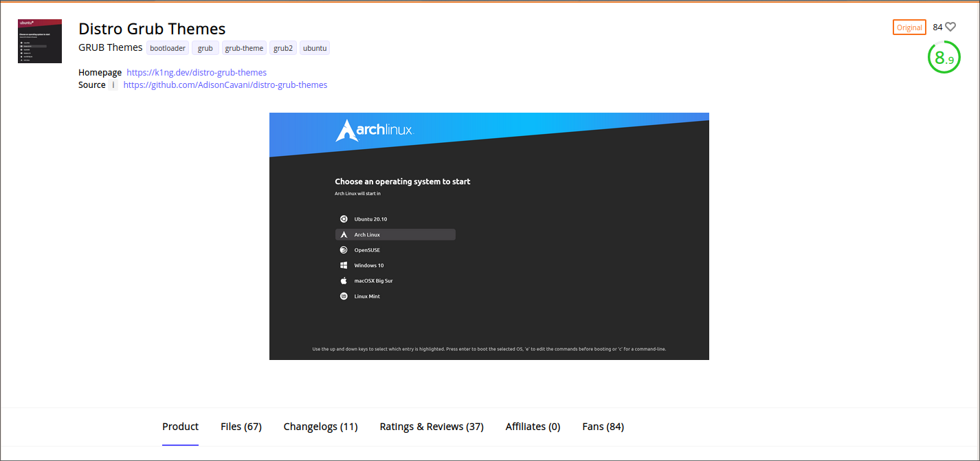Open the GRUB Themes category link
980x461 pixels.
(x=111, y=47)
